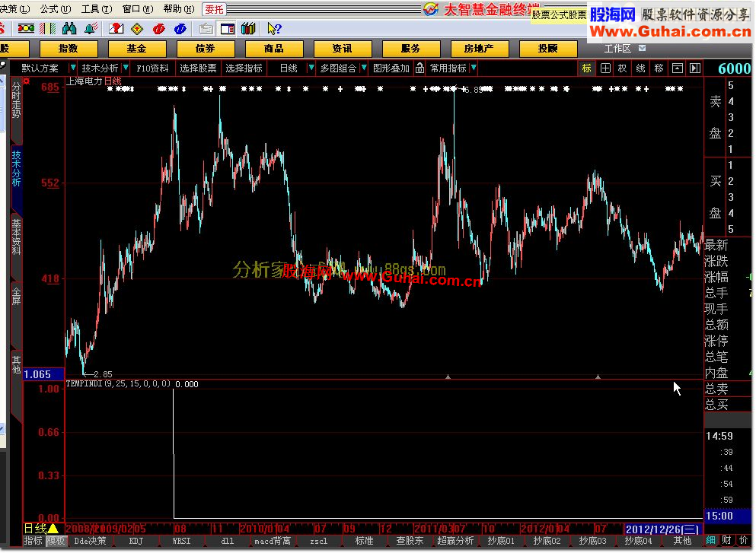Screen dimensions: 756x553
Task: Click the 选择指标 button
Action: coord(244,68)
